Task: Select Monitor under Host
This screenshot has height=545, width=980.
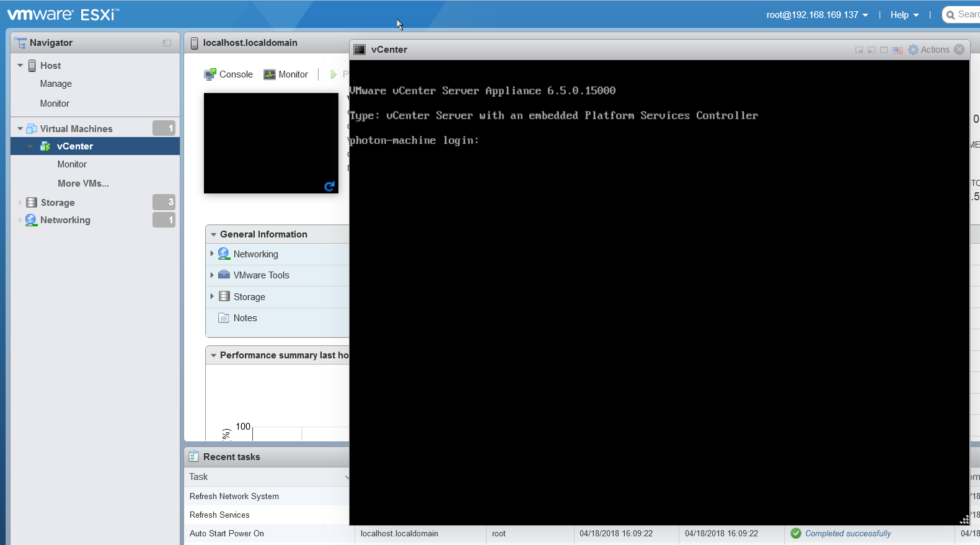Action: click(55, 104)
